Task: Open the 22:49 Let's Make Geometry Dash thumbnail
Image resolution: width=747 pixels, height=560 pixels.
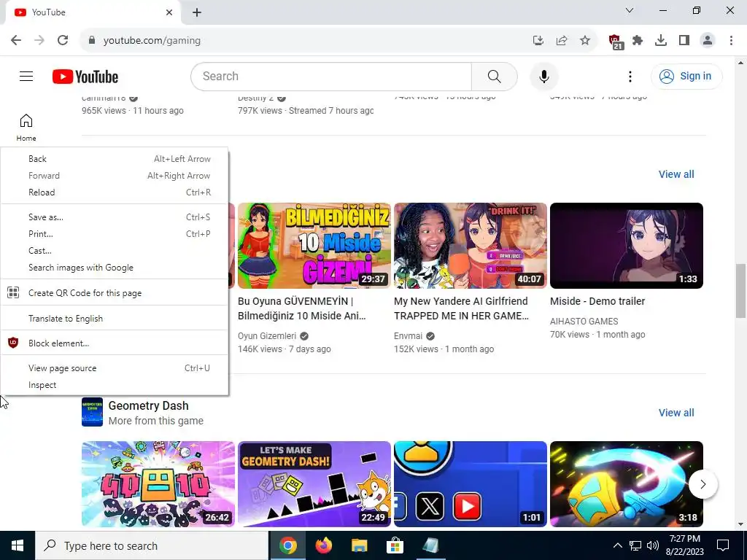Action: click(x=314, y=484)
